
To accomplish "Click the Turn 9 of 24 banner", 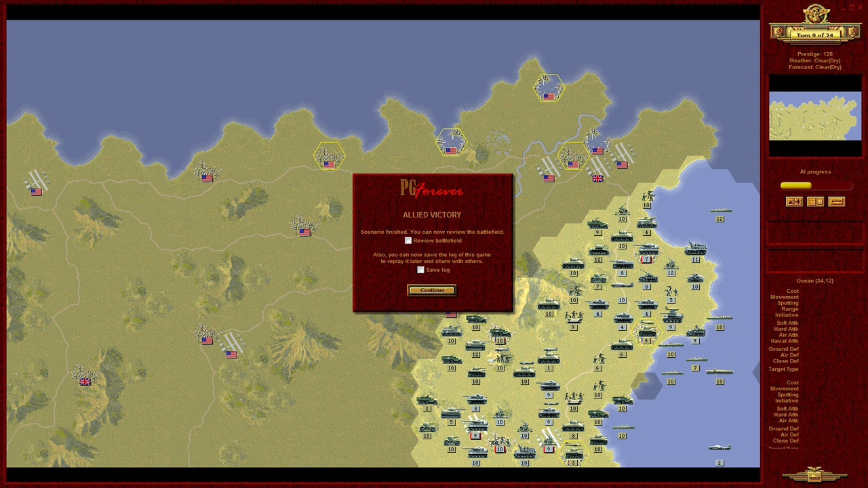I will coord(815,35).
